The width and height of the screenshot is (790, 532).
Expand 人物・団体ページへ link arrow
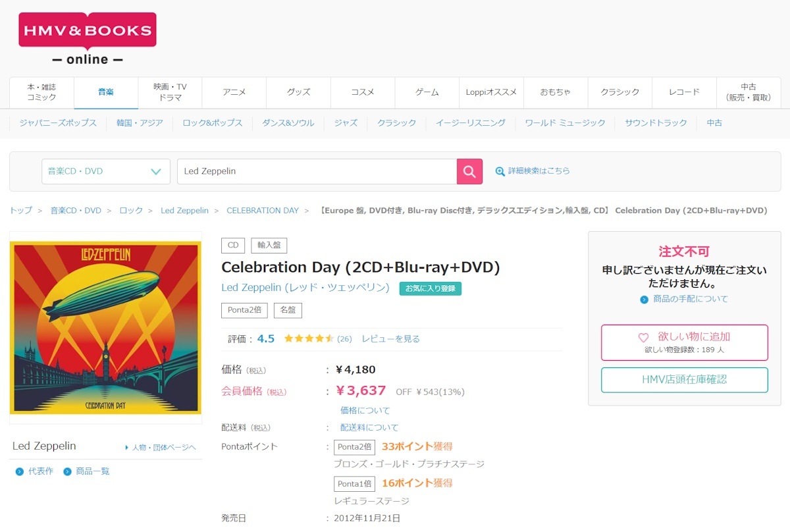pos(127,448)
